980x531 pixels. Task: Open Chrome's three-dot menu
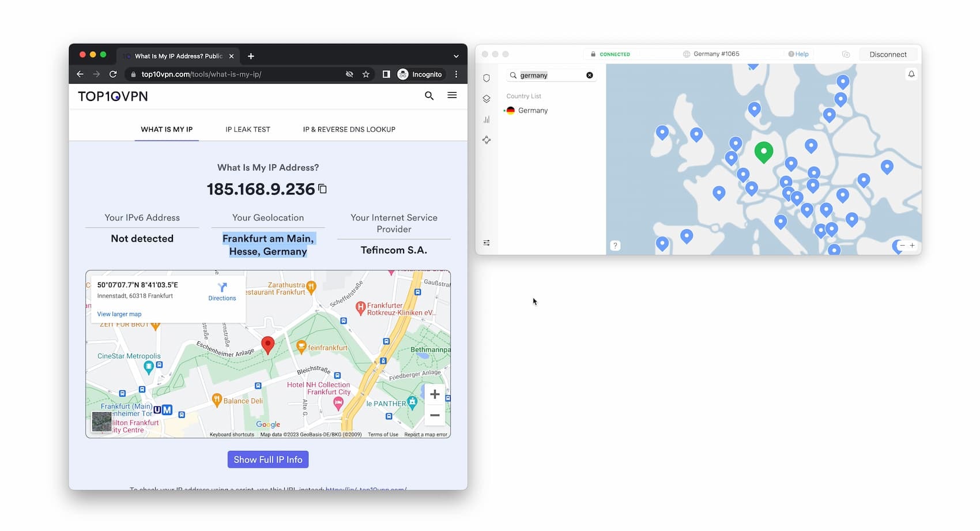(456, 74)
